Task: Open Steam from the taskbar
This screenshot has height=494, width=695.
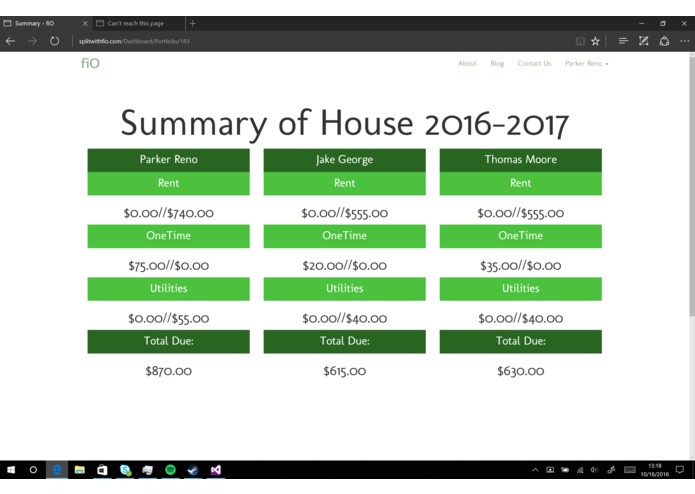Action: click(193, 470)
